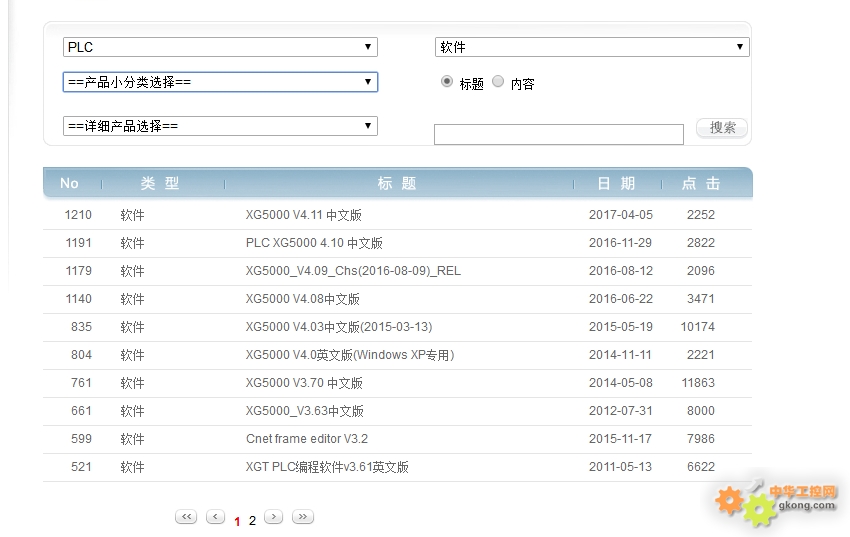
Task: Click hit count 3471
Action: 701,299
